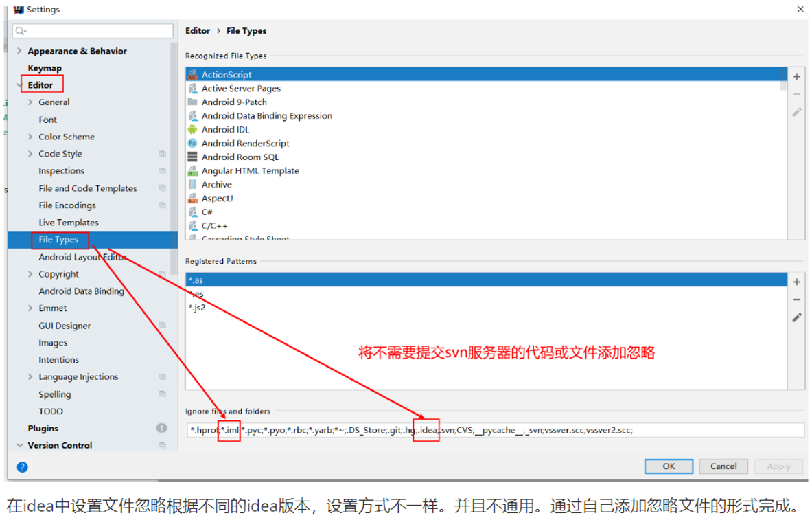Expand the Color Scheme node
The height and width of the screenshot is (520, 812).
point(30,137)
